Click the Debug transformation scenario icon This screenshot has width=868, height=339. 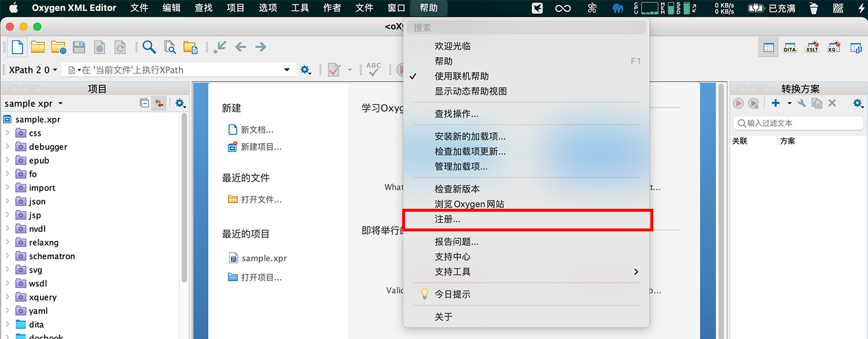pyautogui.click(x=753, y=103)
